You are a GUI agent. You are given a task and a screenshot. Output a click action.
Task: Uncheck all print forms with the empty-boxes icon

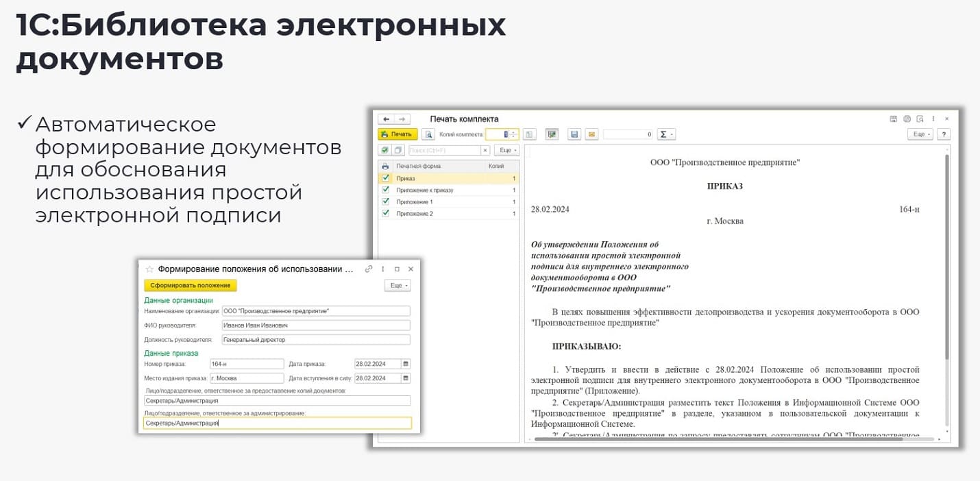point(397,150)
